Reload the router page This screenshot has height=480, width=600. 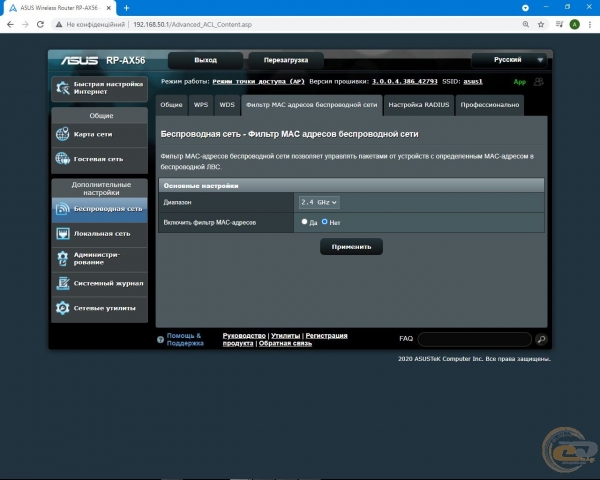click(x=40, y=24)
